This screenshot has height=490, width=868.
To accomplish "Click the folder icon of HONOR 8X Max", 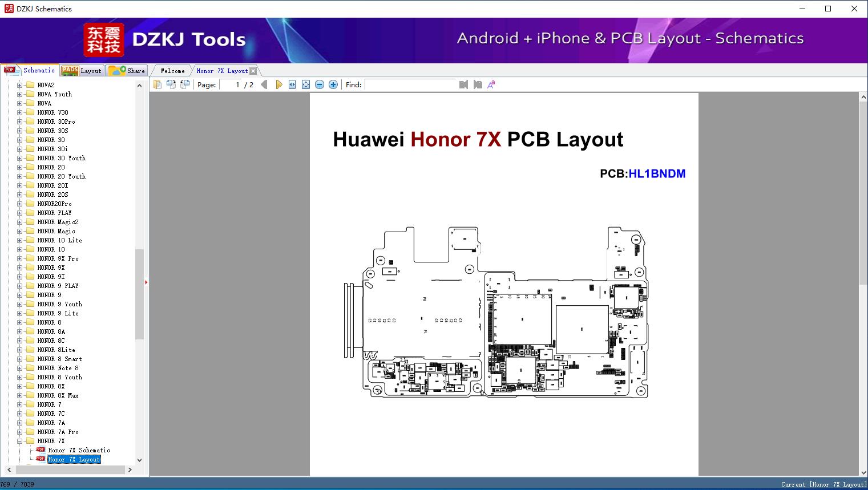I will tap(30, 395).
